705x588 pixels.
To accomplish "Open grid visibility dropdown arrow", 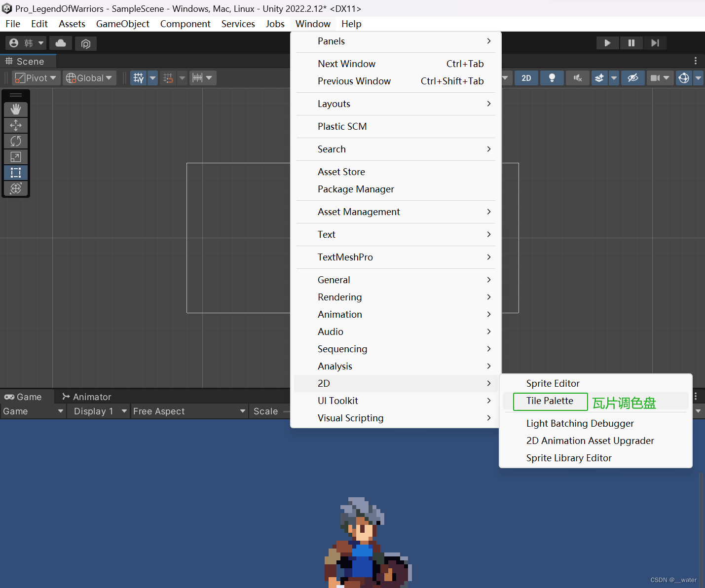I will coord(152,78).
